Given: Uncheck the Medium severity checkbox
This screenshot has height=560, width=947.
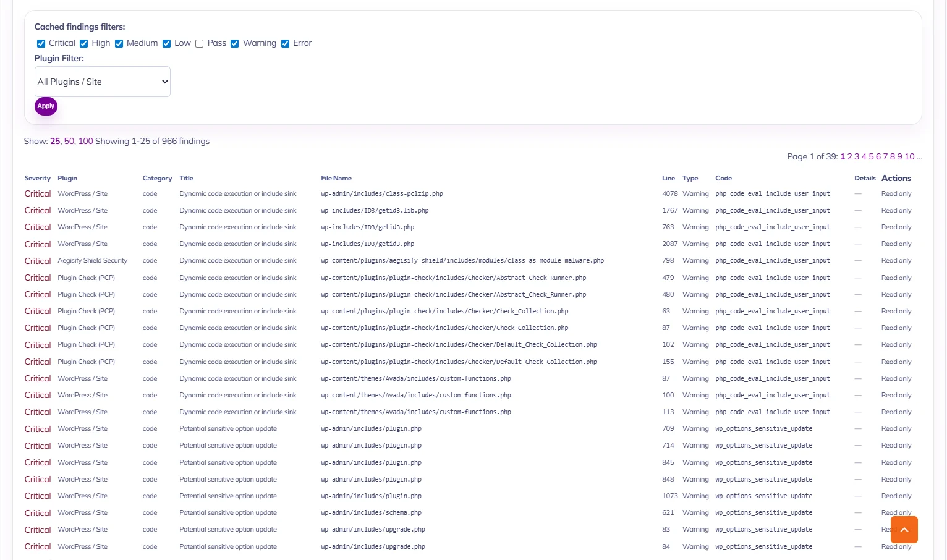Looking at the screenshot, I should [x=119, y=43].
